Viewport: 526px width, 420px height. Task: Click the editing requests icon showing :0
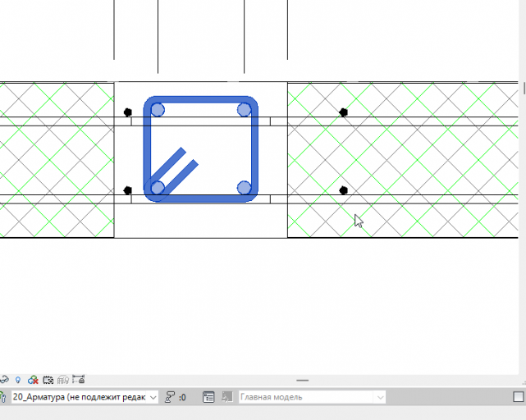coord(175,397)
